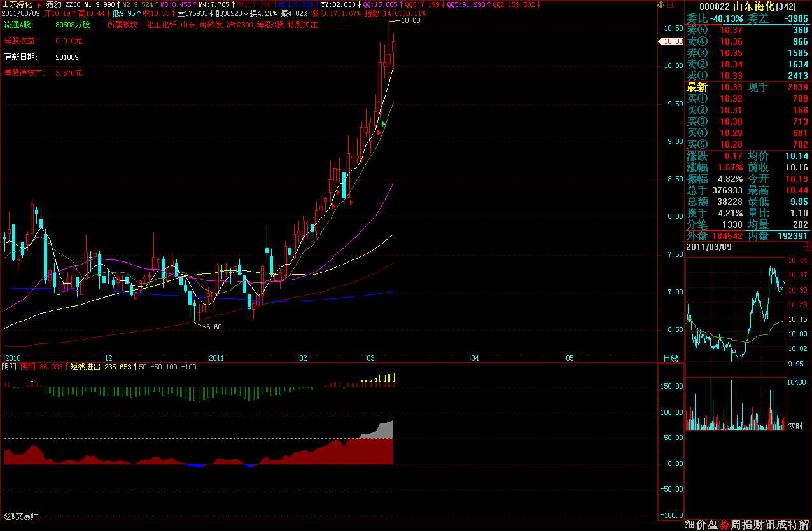Click the 日线 period label
This screenshot has width=812, height=531.
click(x=671, y=359)
